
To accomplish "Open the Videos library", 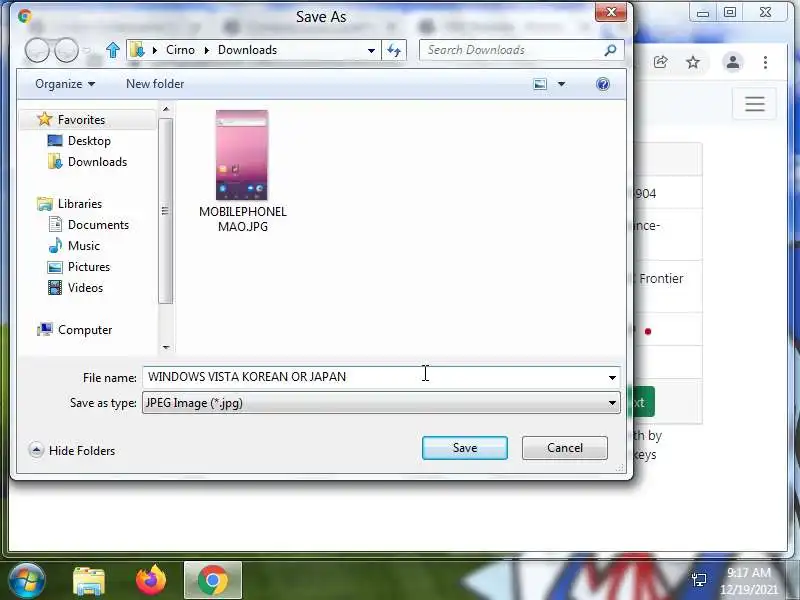I will point(85,288).
